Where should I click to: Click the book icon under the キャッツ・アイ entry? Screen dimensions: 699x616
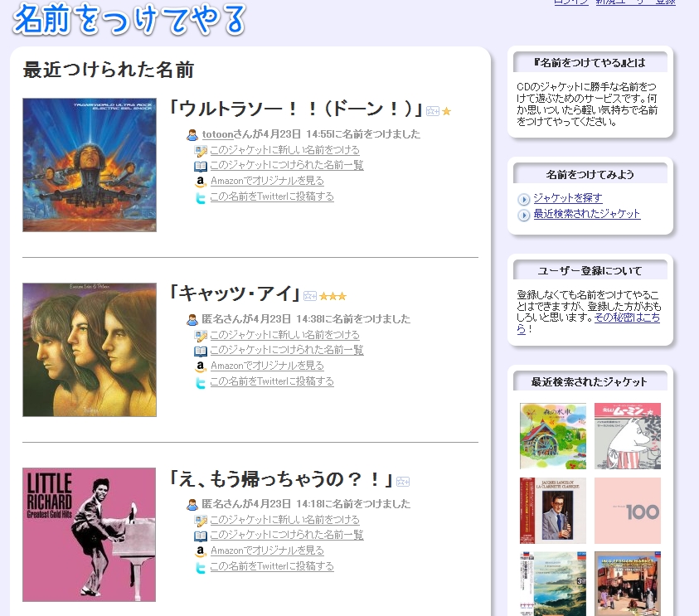coord(201,352)
